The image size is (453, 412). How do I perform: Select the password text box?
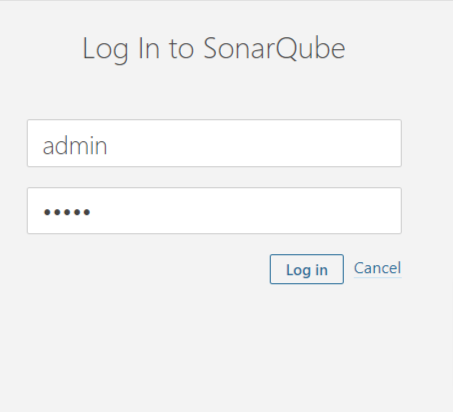(x=214, y=211)
